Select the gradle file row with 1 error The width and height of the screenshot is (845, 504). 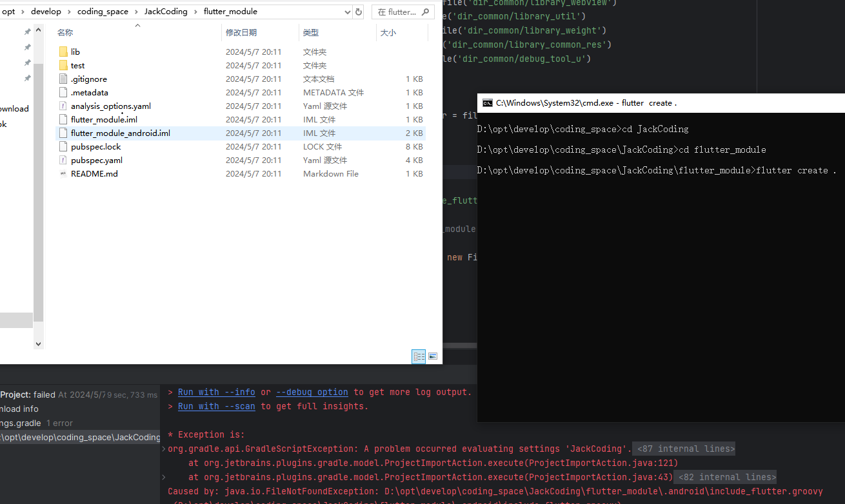point(79,423)
